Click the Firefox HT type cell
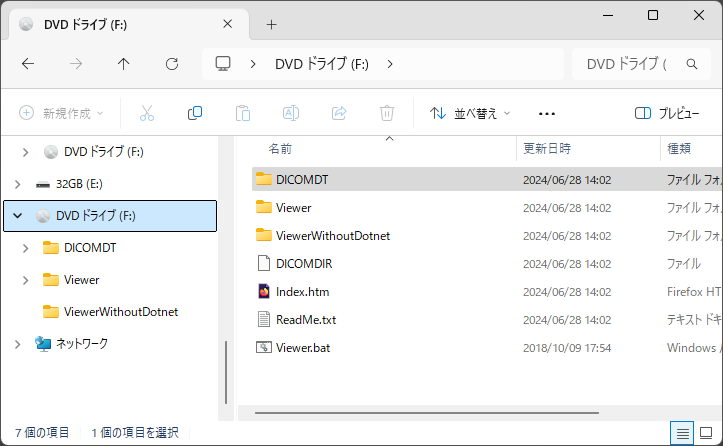Screen dimensions: 723x446 (694, 291)
